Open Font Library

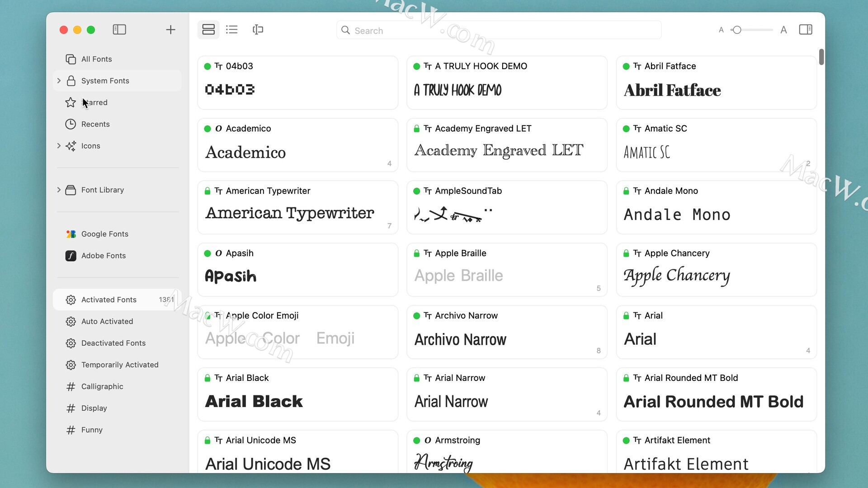click(x=118, y=190)
